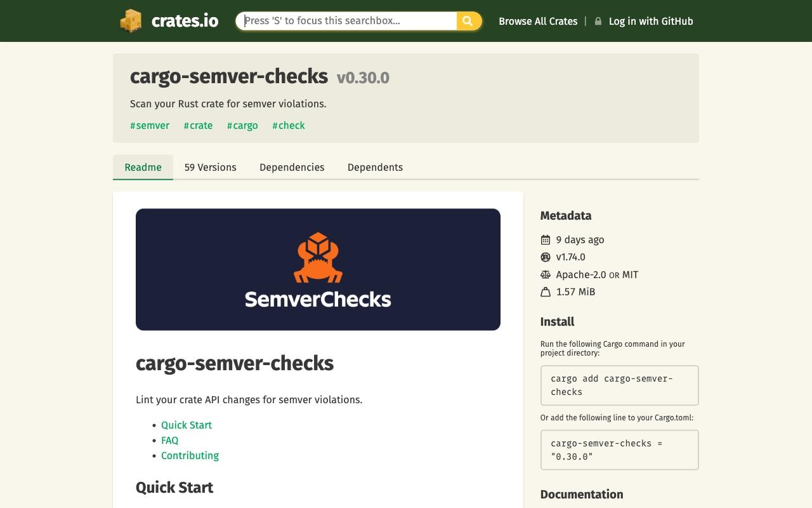Viewport: 812px width, 508px height.
Task: Open Browse All Crates
Action: (538, 21)
